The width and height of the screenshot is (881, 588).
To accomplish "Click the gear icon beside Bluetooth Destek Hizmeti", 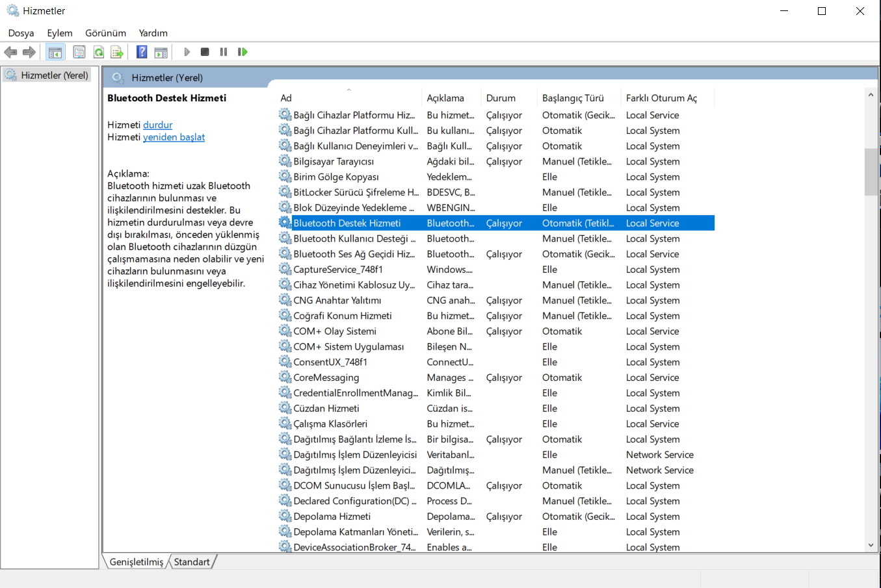I will tap(285, 223).
